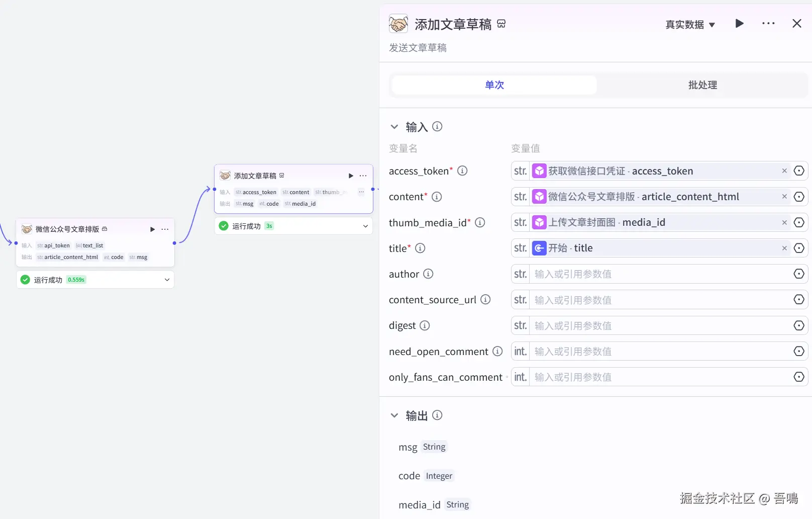Show info for content_source_url parameter
The height and width of the screenshot is (519, 812).
(485, 300)
